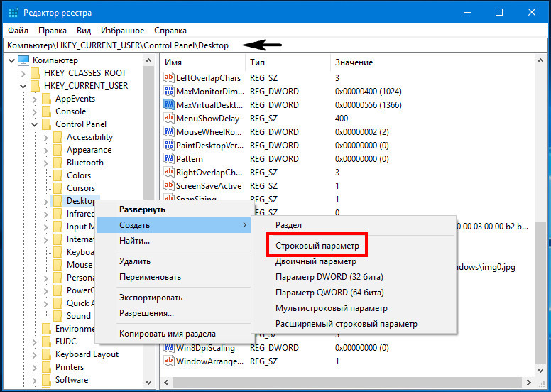Click the Значение column header
The image size is (551, 392).
[x=432, y=62]
